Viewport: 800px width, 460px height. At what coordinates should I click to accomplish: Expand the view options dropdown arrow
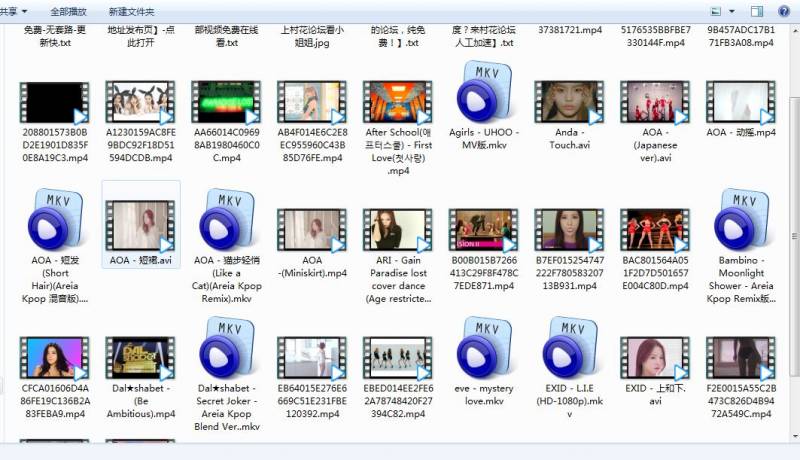(732, 11)
